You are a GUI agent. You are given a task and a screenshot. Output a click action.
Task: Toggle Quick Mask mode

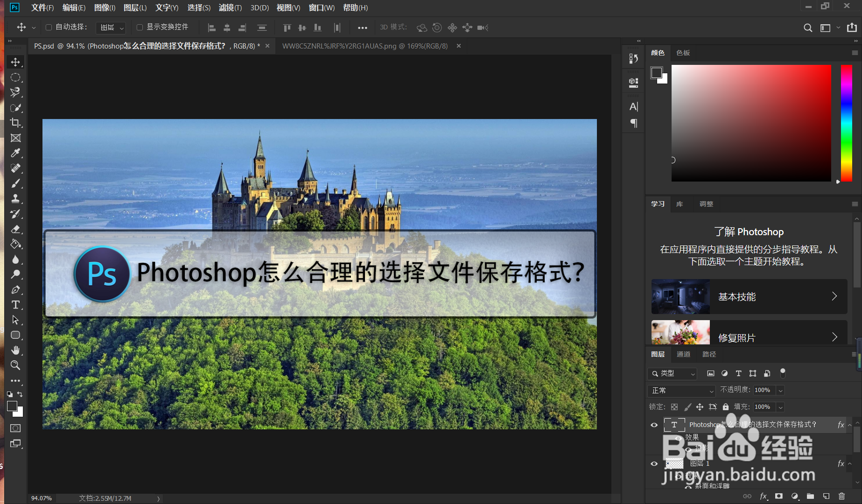[15, 428]
